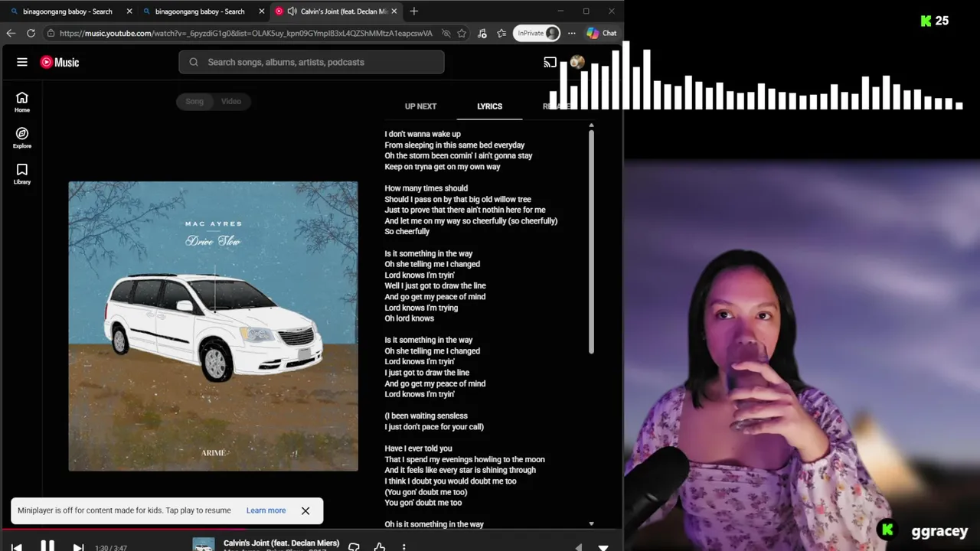Screen dimensions: 980x551
Task: Click lyric "(I been waiting senseless"
Action: 426,416
